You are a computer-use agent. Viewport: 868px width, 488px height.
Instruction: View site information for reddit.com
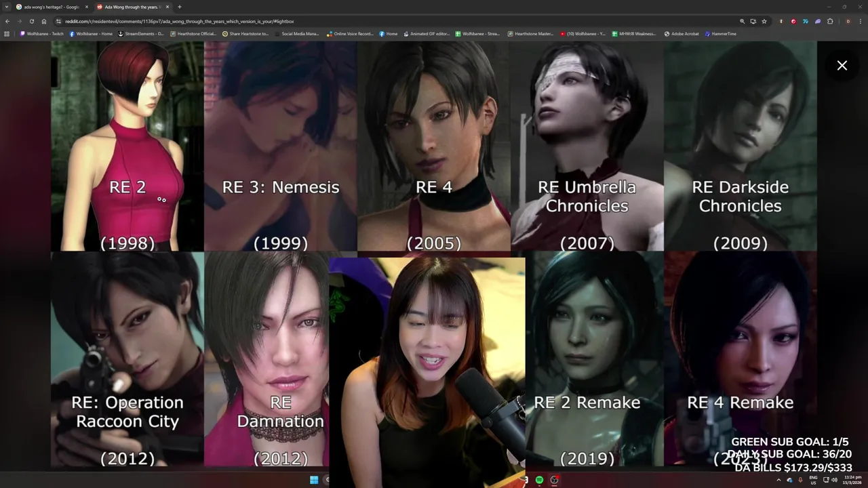(59, 21)
